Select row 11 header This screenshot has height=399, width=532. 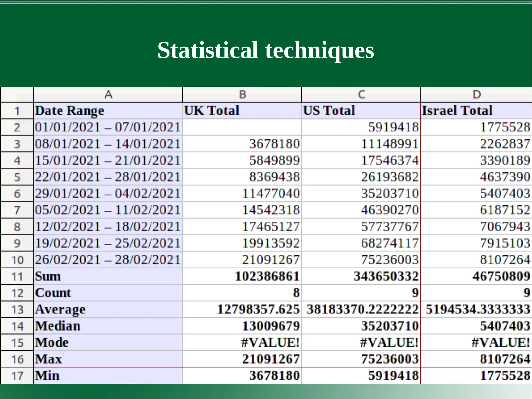point(17,277)
